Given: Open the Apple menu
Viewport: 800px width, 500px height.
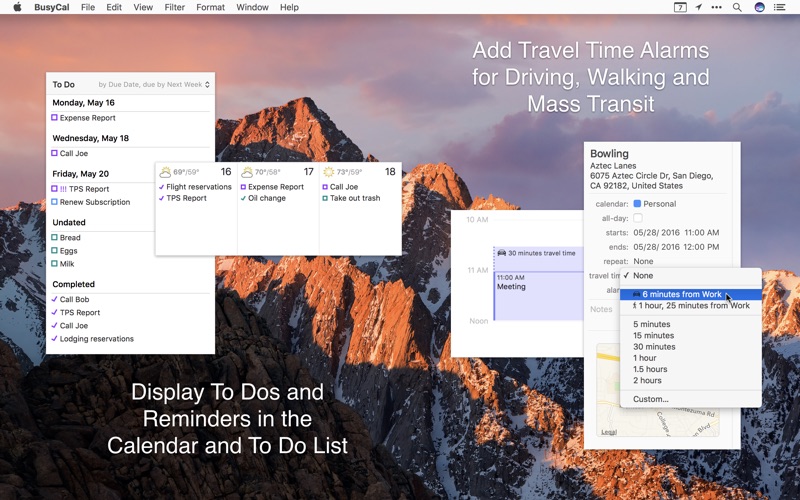Looking at the screenshot, I should coord(17,7).
